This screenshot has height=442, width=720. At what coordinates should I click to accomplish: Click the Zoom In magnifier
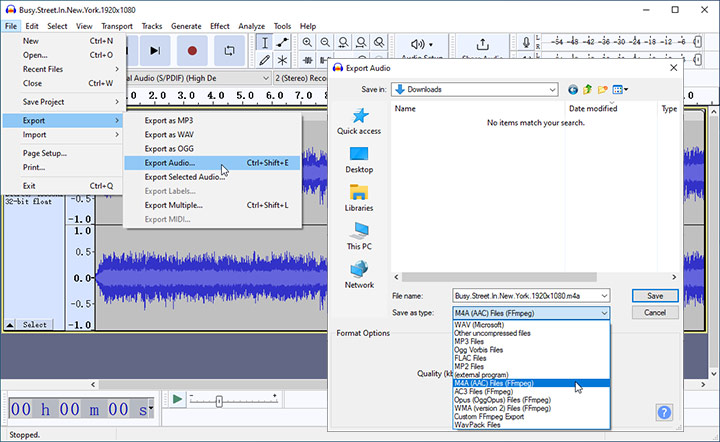(307, 43)
